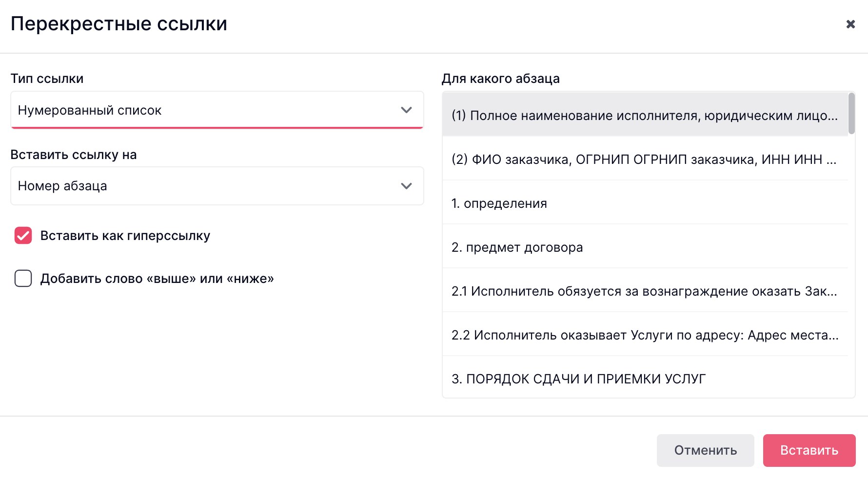Image resolution: width=868 pixels, height=481 pixels.
Task: Select the Номер абзаца field
Action: tap(217, 186)
